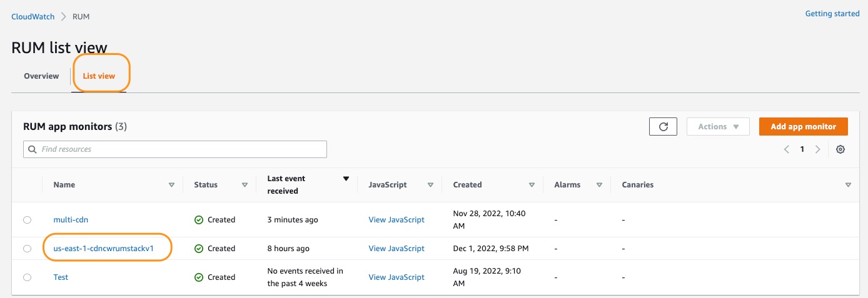This screenshot has width=868, height=298.
Task: View JavaScript for multi-cdn
Action: [x=396, y=220]
